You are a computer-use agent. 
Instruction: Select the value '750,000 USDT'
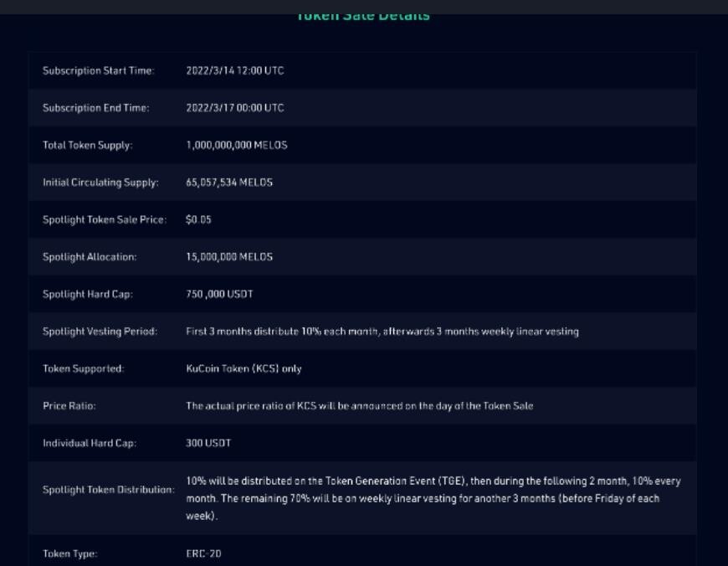pyautogui.click(x=219, y=294)
